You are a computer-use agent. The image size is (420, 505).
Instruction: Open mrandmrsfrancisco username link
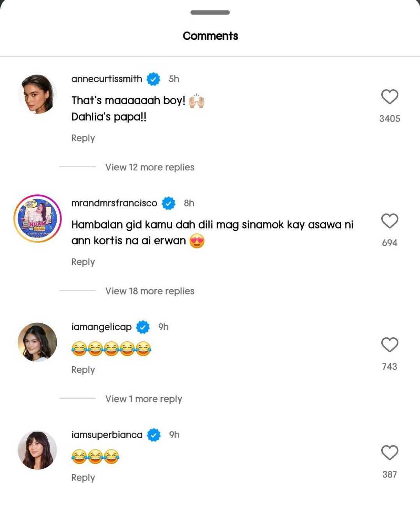click(114, 203)
